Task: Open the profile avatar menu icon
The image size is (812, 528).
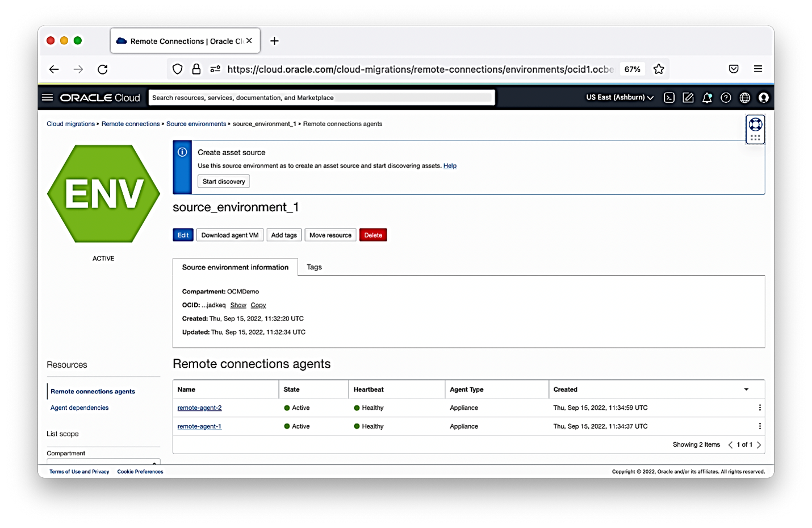Action: click(x=763, y=97)
